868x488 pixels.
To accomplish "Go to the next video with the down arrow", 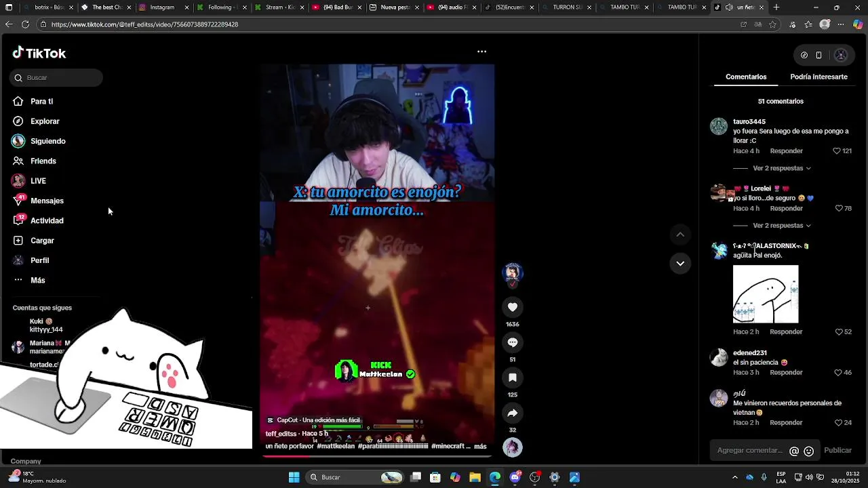I will [680, 264].
